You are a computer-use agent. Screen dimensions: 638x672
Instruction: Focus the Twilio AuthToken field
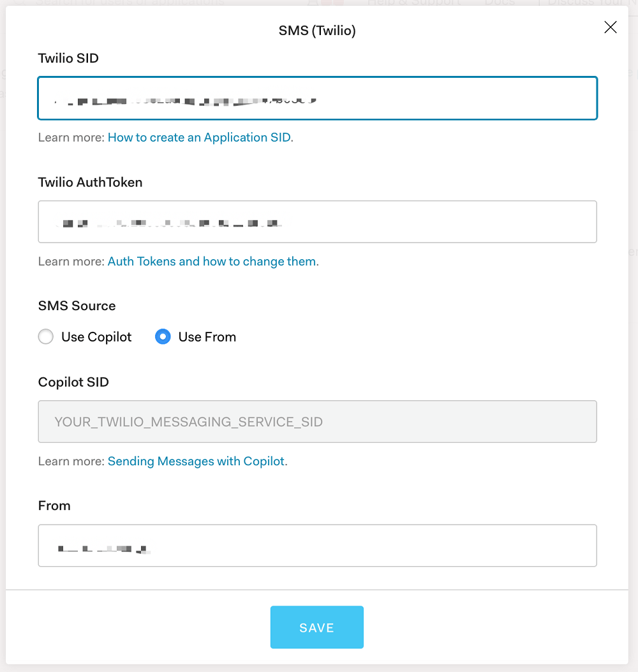pos(318,221)
